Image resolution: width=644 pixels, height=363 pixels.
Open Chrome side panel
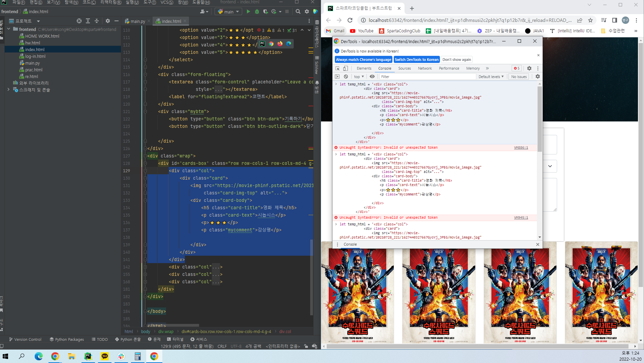pyautogui.click(x=615, y=20)
